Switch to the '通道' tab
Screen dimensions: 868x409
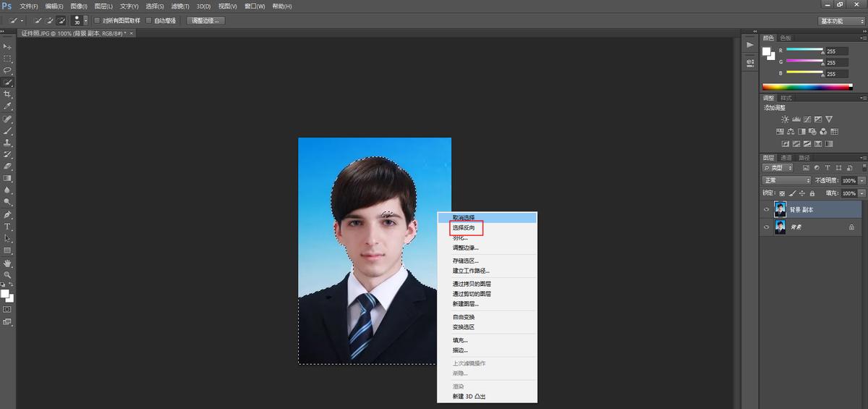pos(786,157)
